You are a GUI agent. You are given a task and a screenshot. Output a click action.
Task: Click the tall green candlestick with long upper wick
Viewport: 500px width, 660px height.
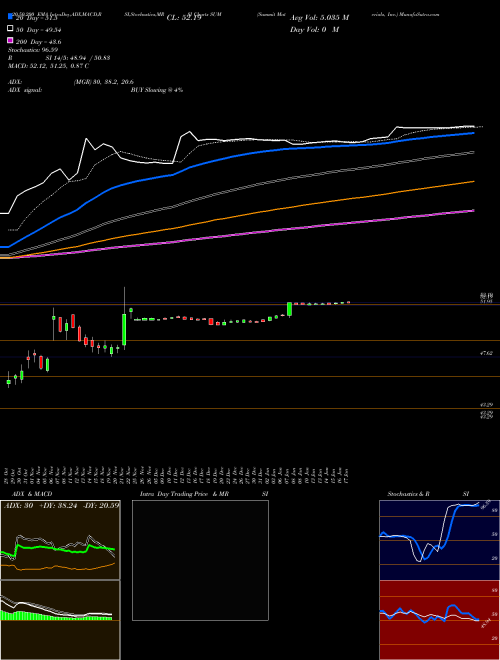pyautogui.click(x=124, y=330)
